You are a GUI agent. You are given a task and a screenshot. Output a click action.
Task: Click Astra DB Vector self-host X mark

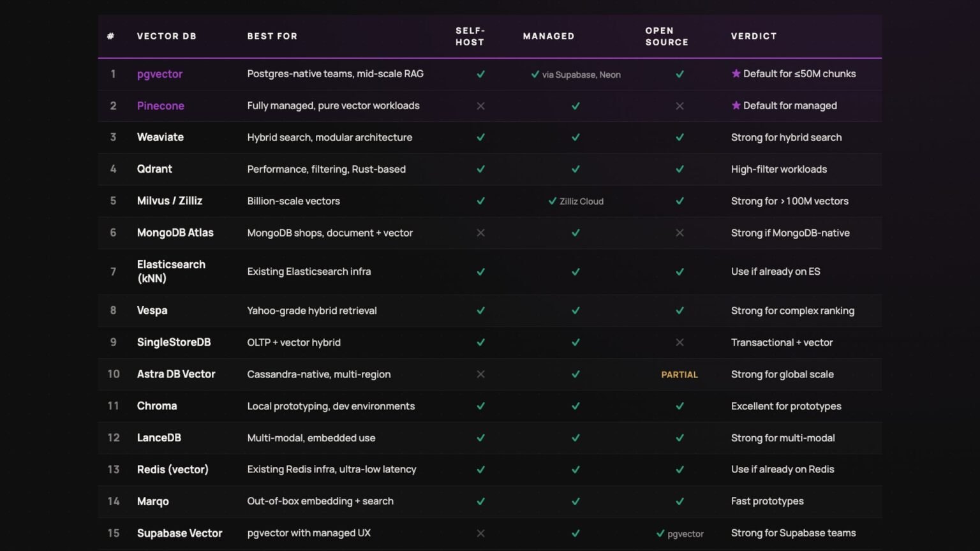coord(480,374)
